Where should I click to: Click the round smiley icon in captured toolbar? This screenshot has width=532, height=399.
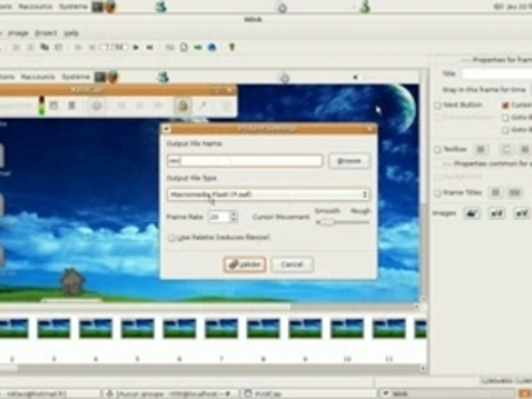[x=96, y=105]
